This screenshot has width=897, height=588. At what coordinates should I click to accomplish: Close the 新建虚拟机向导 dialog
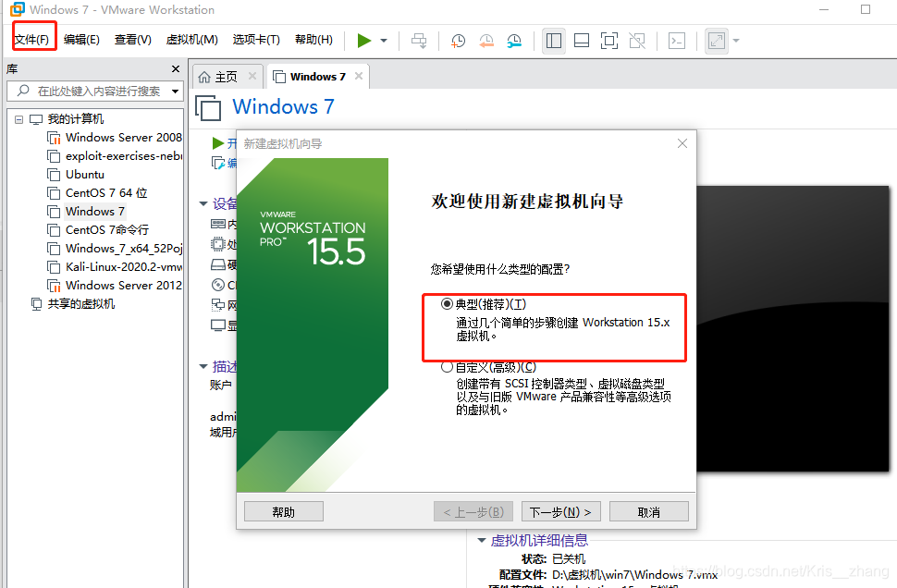(x=682, y=143)
